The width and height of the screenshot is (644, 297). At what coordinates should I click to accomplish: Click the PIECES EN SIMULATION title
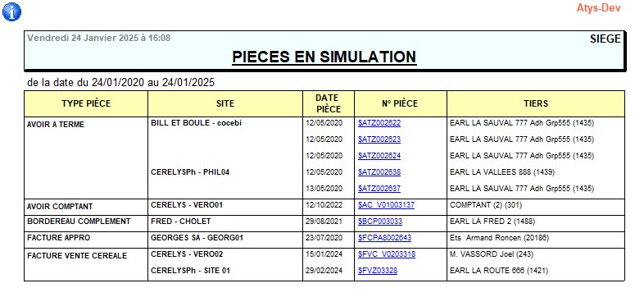point(324,57)
